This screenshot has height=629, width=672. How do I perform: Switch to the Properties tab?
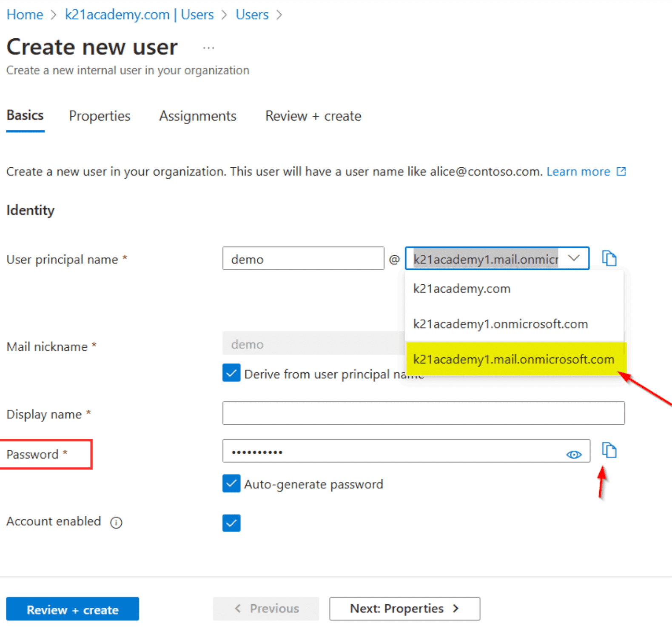(x=100, y=116)
